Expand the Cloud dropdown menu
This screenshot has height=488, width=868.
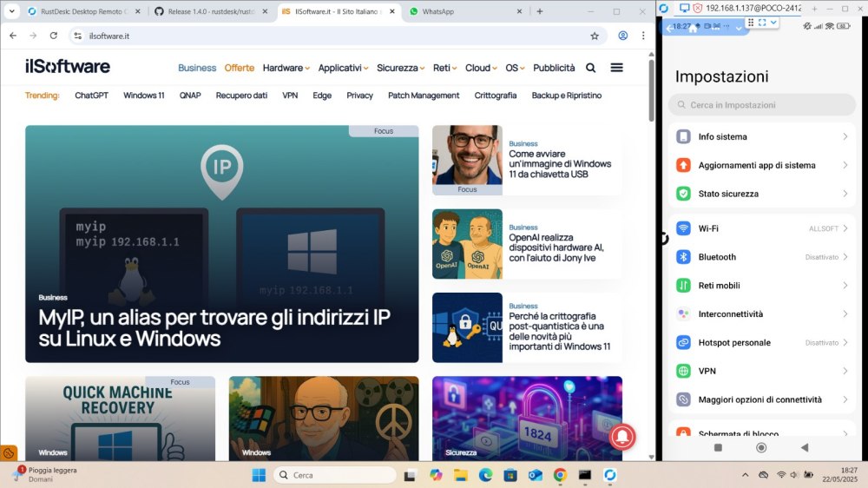pos(481,68)
